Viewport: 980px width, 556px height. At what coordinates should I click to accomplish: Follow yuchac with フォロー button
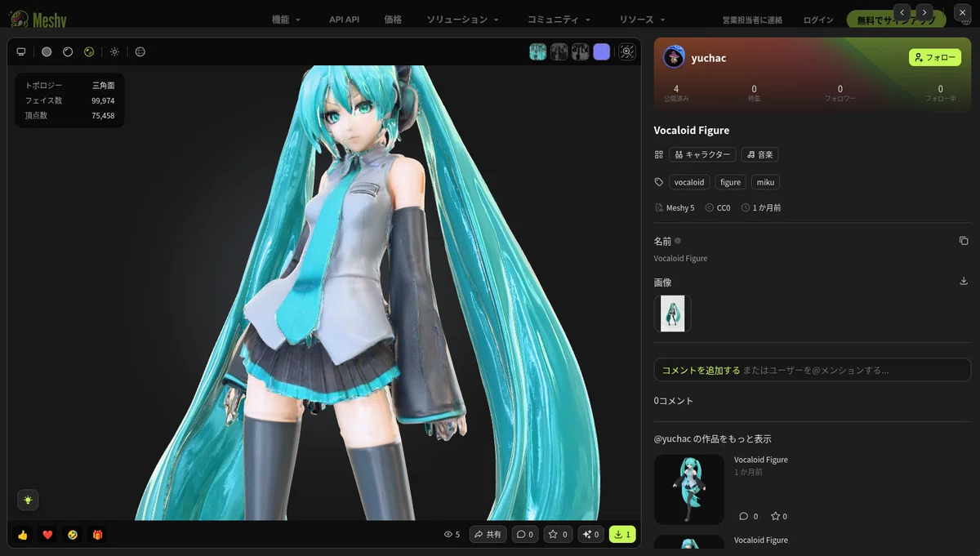tap(935, 57)
